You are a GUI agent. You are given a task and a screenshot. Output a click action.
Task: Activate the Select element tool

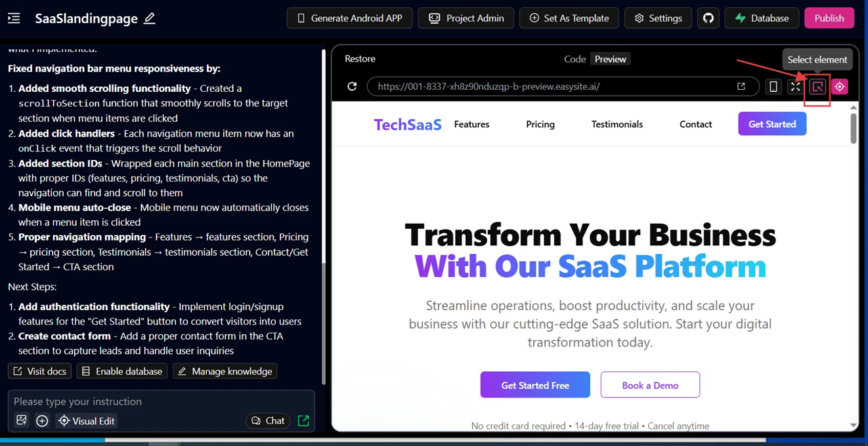tap(817, 87)
